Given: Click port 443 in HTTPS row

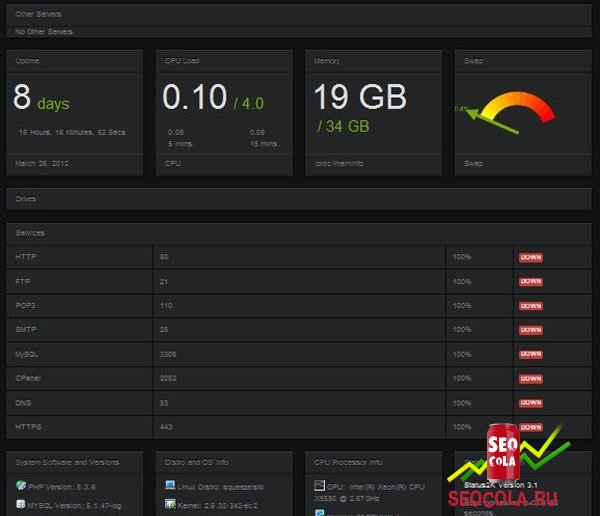Looking at the screenshot, I should pos(166,427).
